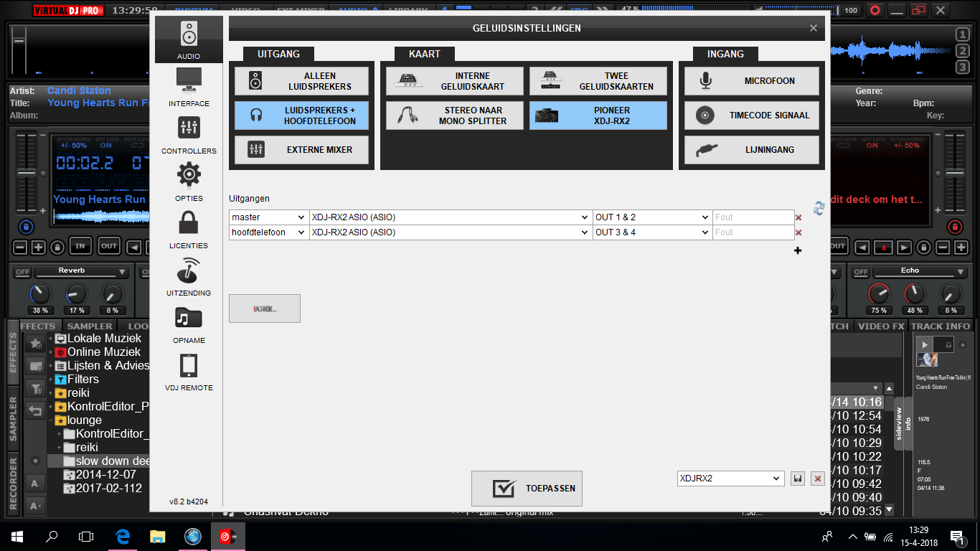This screenshot has width=980, height=551.
Task: Select Twee Geluidskaarten card option
Action: tap(598, 81)
